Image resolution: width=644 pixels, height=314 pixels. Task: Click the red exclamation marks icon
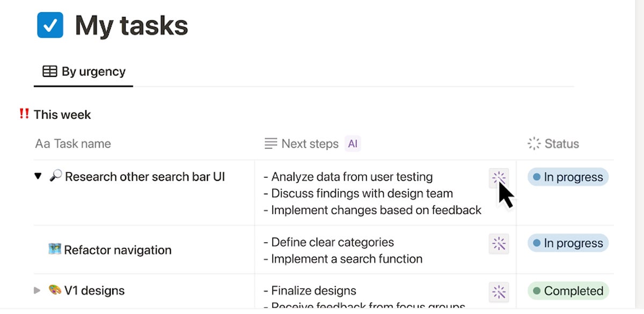(x=24, y=114)
